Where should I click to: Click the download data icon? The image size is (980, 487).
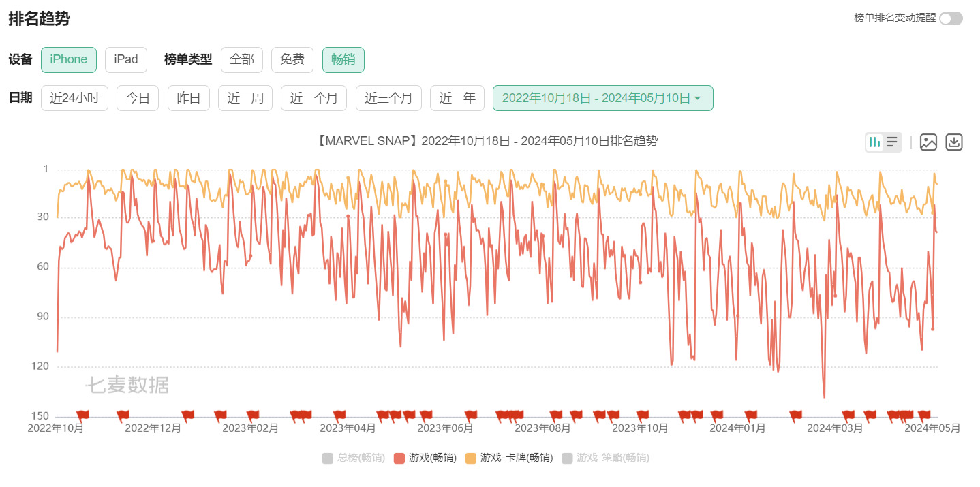954,142
